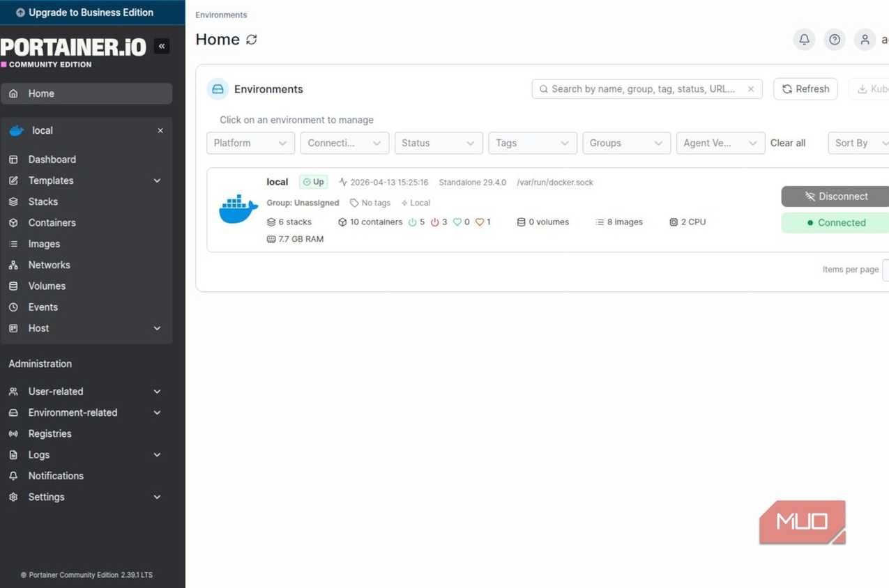This screenshot has width=889, height=588.
Task: Click the Disconnect button
Action: 835,196
